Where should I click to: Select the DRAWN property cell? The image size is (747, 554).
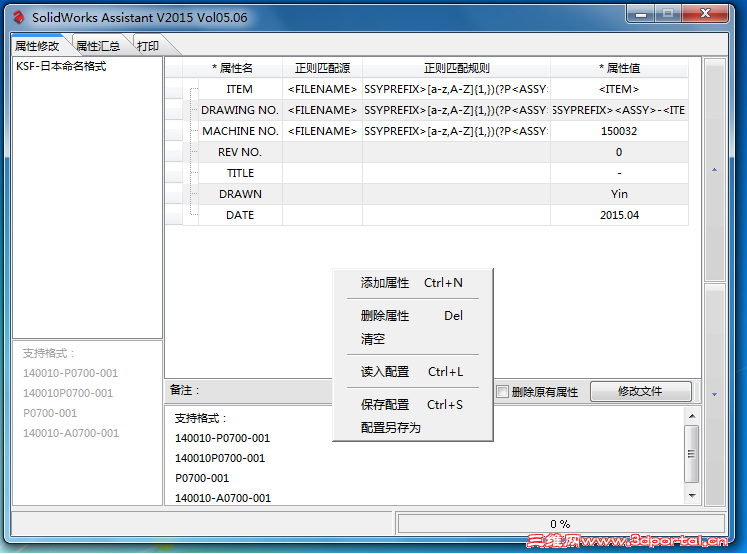pos(240,194)
